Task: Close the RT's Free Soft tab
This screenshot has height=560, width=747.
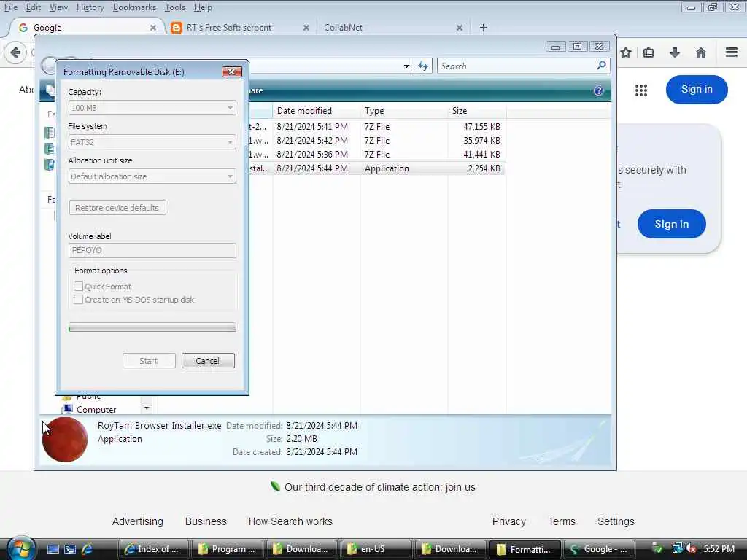Action: pos(306,28)
